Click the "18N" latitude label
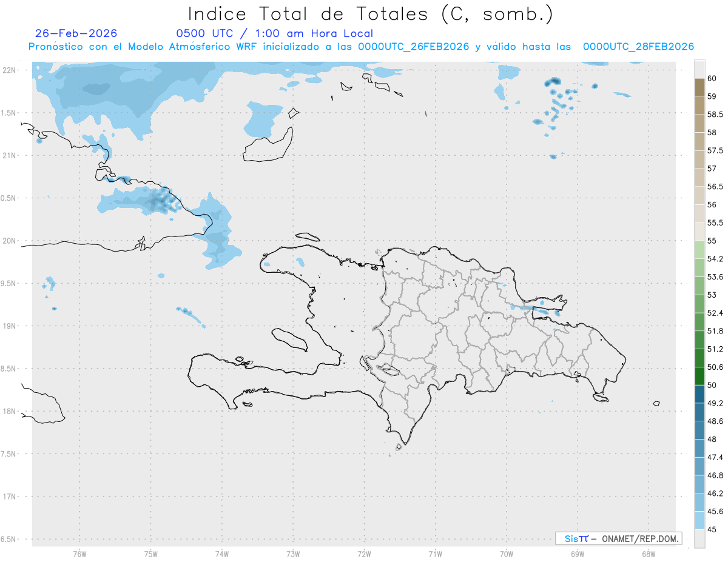The width and height of the screenshot is (728, 562). point(10,412)
